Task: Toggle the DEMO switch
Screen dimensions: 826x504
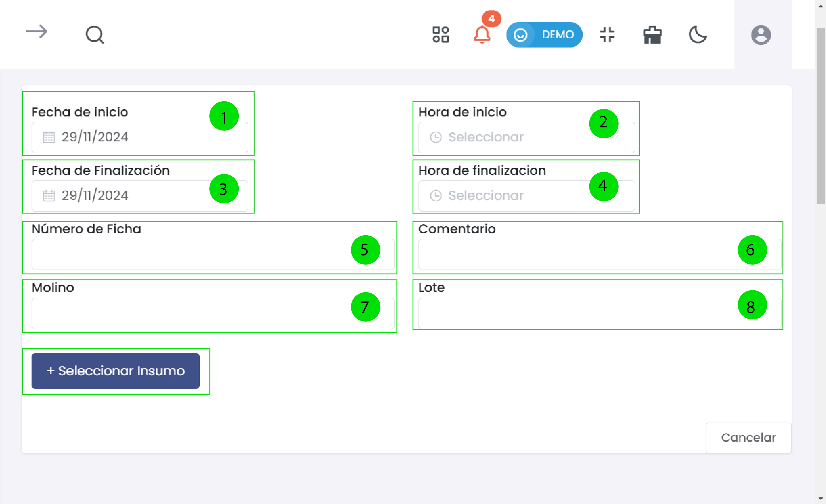Action: (544, 35)
